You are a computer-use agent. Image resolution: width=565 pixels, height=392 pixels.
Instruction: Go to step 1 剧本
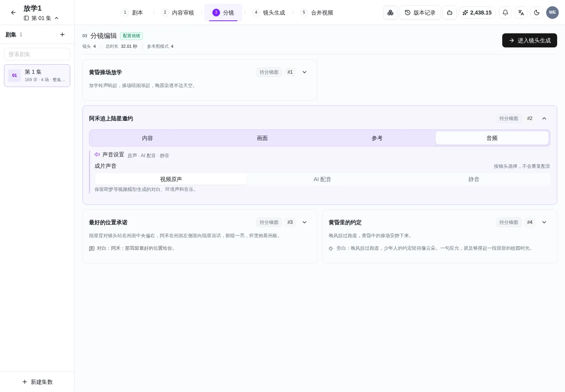132,13
